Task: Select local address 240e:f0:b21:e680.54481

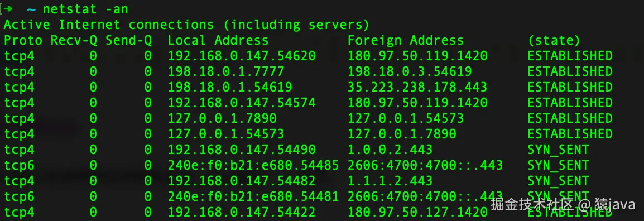Action: click(253, 196)
